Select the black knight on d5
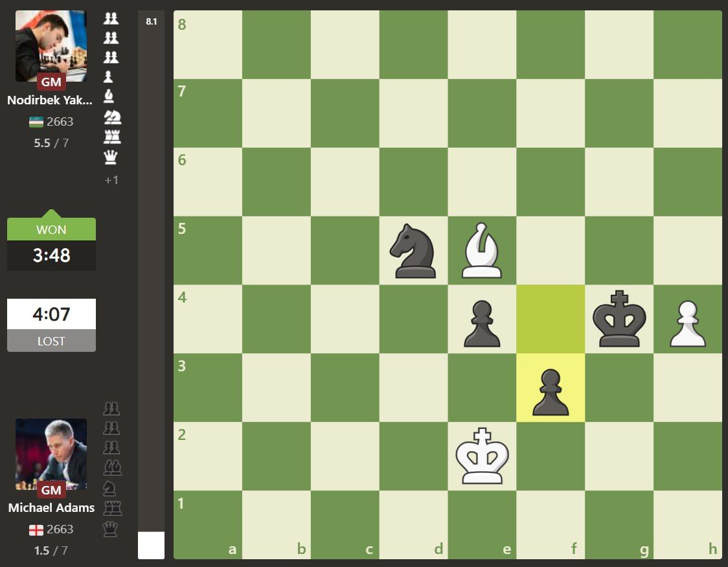The width and height of the screenshot is (728, 567). click(413, 251)
